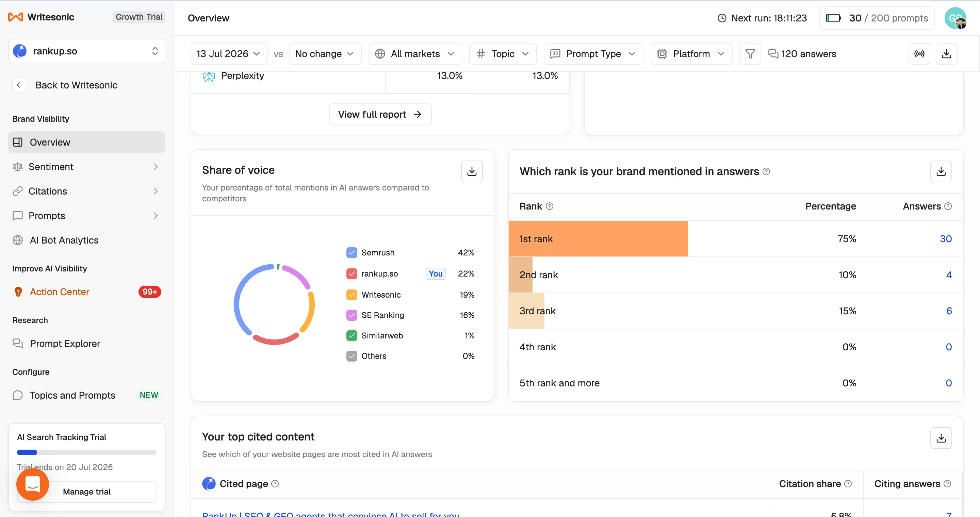Open AI Bot Analytics page
Screen dimensions: 980x517
click(x=87, y=240)
